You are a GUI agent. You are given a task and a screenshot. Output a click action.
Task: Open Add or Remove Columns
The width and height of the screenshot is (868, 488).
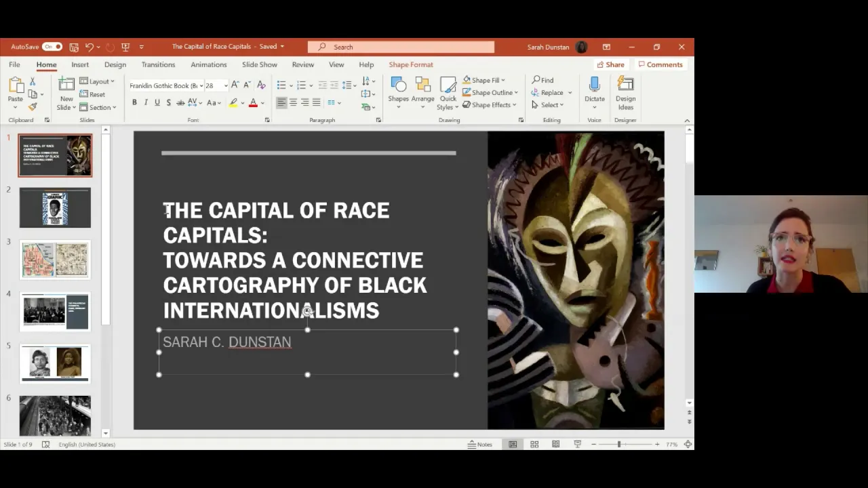point(334,102)
